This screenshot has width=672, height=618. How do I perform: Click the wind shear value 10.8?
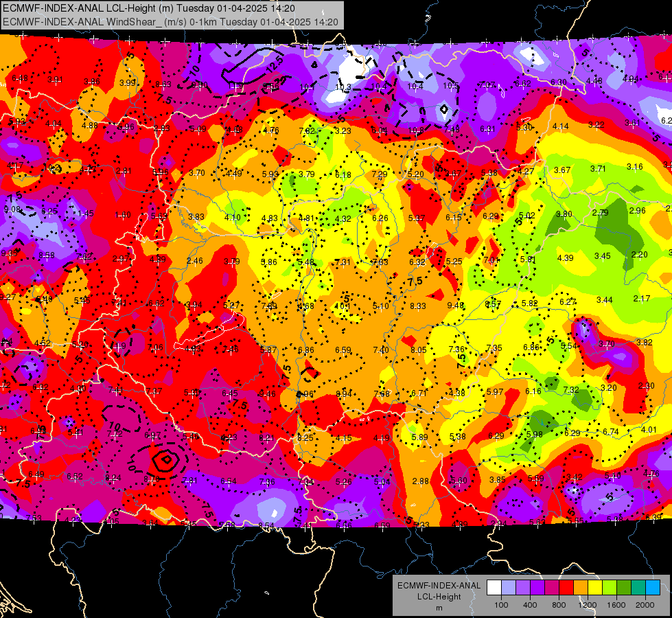tap(416, 130)
